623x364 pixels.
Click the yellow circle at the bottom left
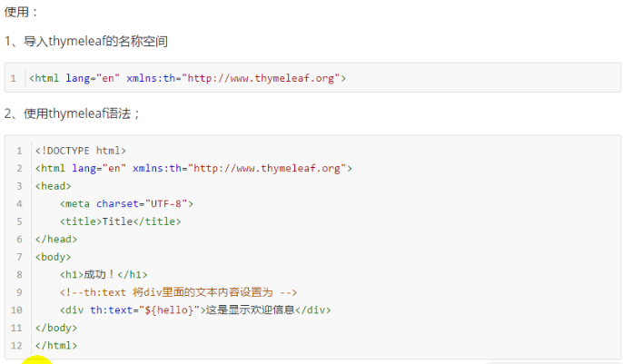(36, 360)
